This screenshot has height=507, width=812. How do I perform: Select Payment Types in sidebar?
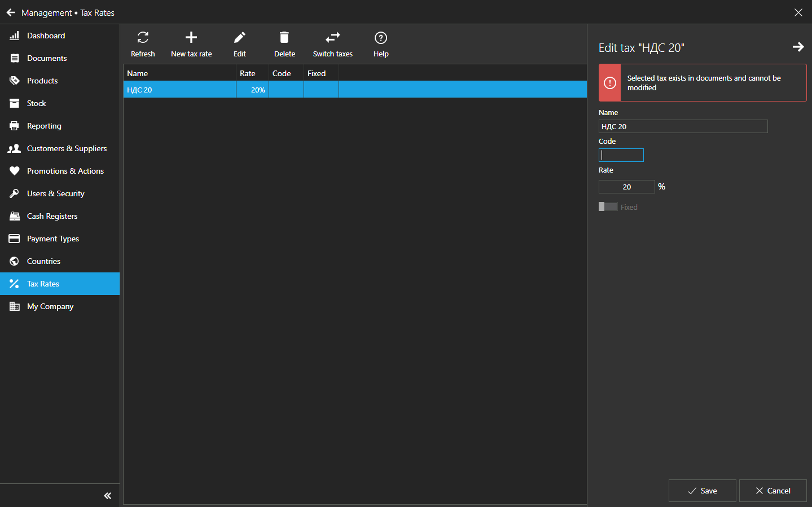pos(53,239)
